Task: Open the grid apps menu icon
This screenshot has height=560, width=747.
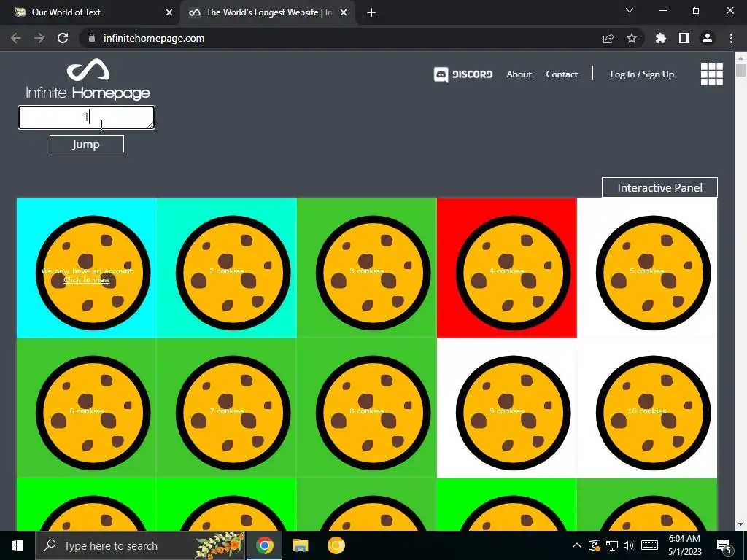Action: click(712, 74)
